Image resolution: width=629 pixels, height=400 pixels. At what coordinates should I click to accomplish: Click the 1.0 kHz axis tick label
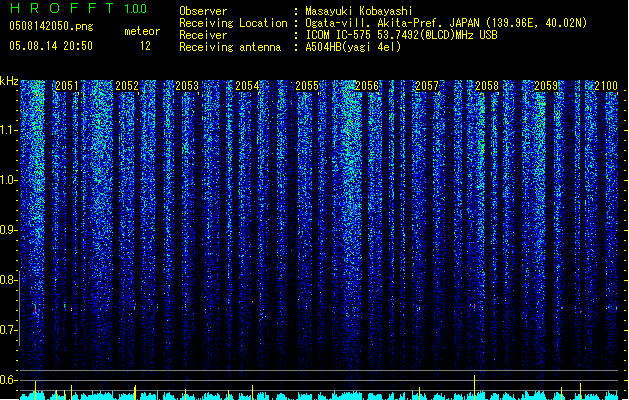(x=7, y=180)
